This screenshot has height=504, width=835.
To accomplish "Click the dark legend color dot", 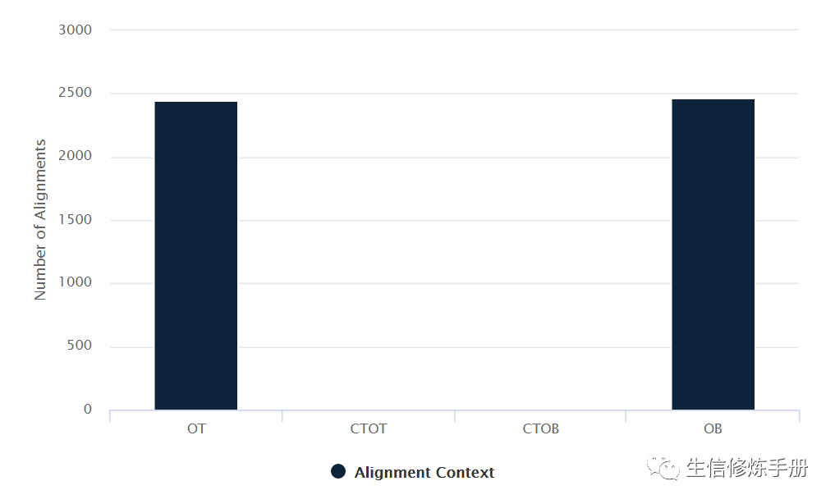I will [338, 471].
